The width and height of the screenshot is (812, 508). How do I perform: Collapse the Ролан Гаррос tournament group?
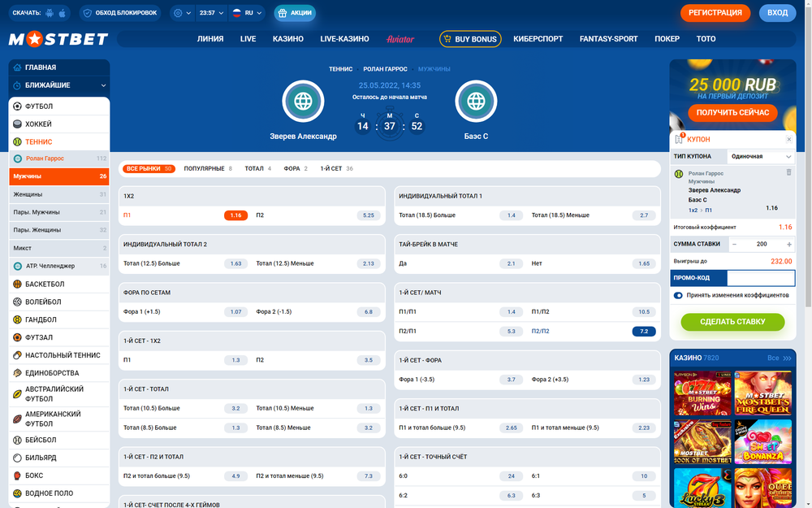click(x=59, y=158)
